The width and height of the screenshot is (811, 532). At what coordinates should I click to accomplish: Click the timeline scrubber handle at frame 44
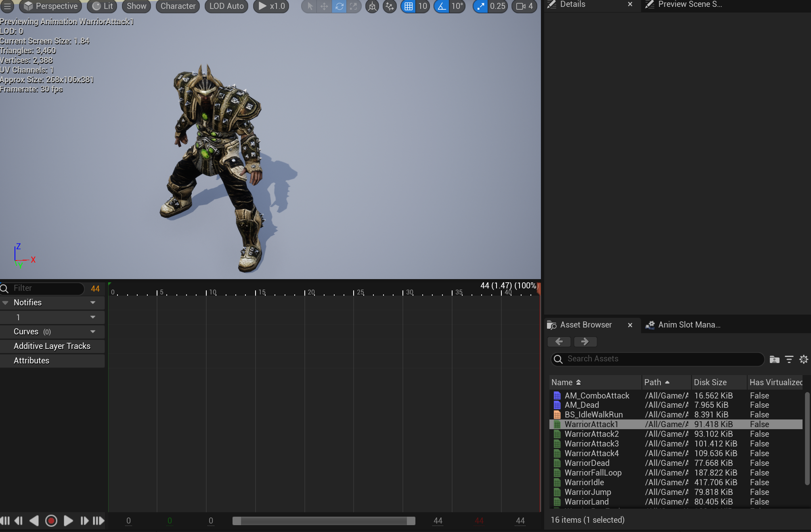(x=539, y=289)
